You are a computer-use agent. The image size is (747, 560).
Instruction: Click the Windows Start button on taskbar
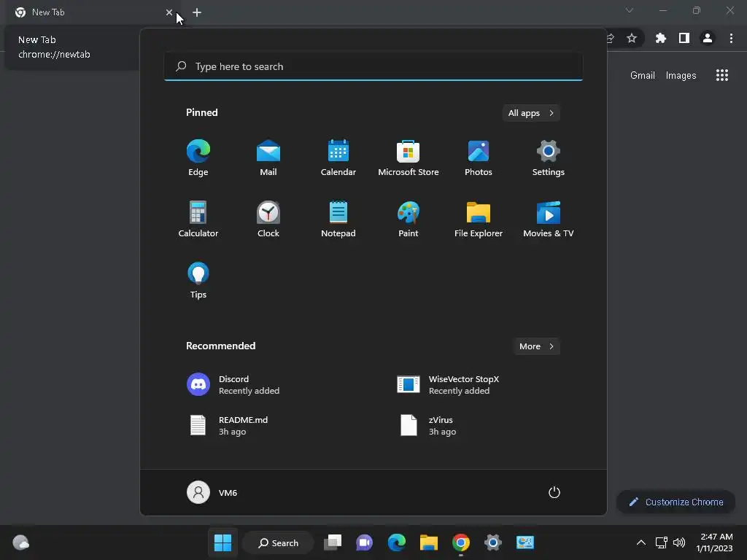click(222, 542)
